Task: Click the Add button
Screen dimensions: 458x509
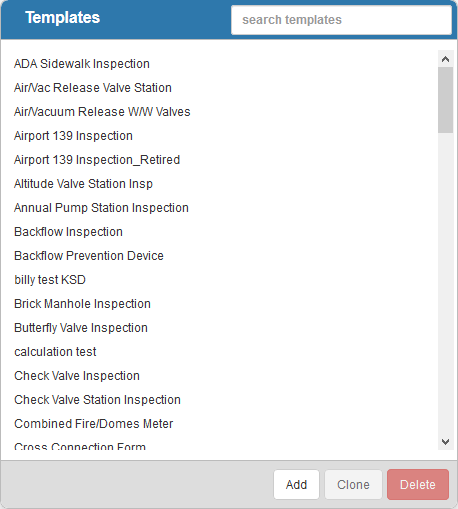Action: [x=296, y=485]
